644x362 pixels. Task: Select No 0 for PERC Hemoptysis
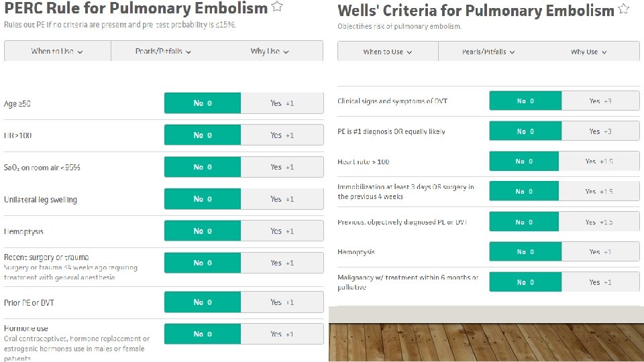click(x=203, y=231)
